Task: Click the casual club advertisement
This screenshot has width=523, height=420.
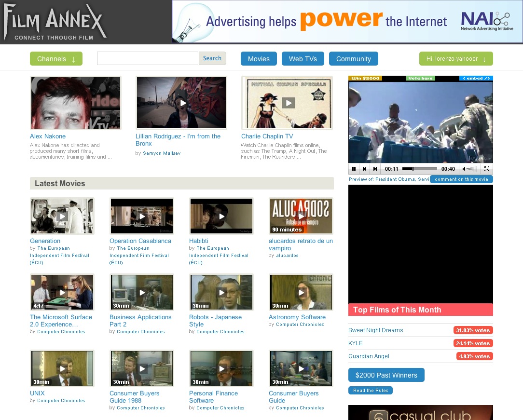Action: [421, 413]
